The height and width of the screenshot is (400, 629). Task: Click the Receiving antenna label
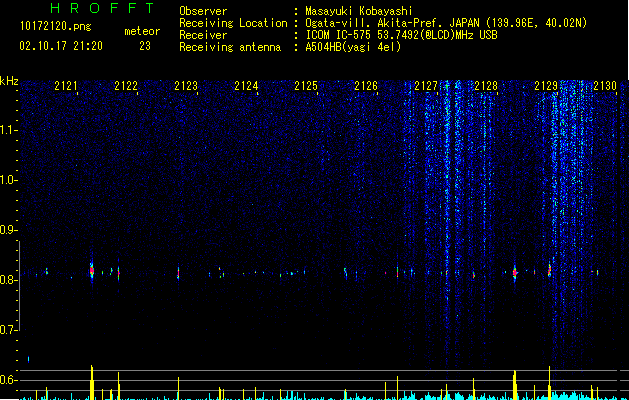[230, 47]
